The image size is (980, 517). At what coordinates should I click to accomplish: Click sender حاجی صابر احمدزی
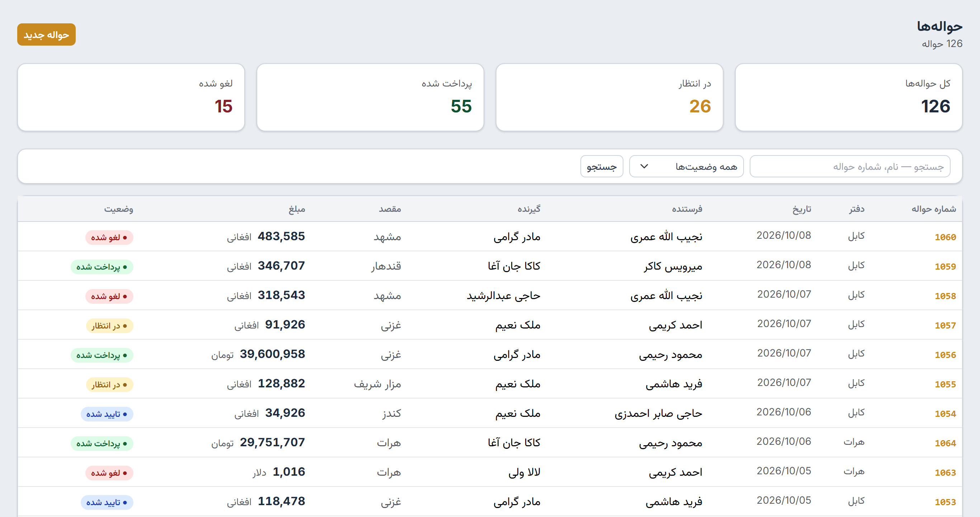pos(659,414)
